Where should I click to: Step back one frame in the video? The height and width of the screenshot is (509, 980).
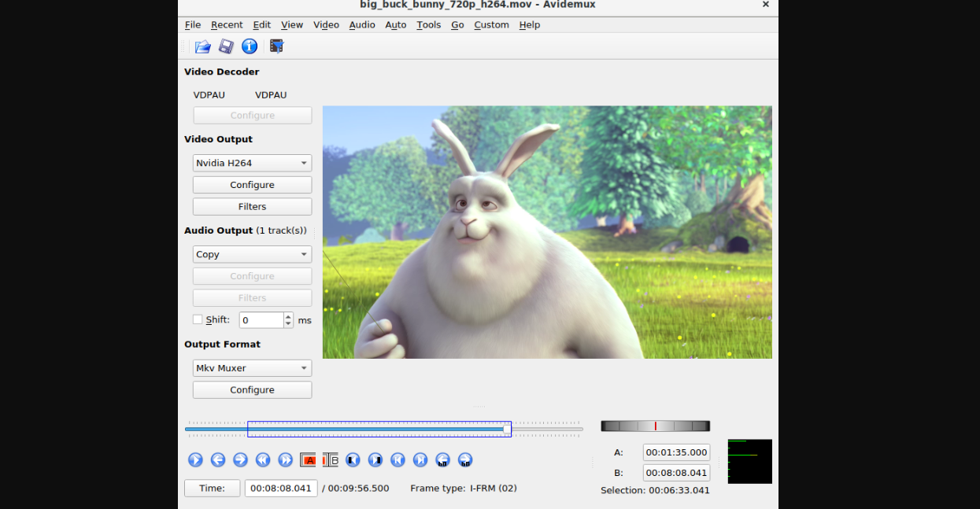click(218, 459)
